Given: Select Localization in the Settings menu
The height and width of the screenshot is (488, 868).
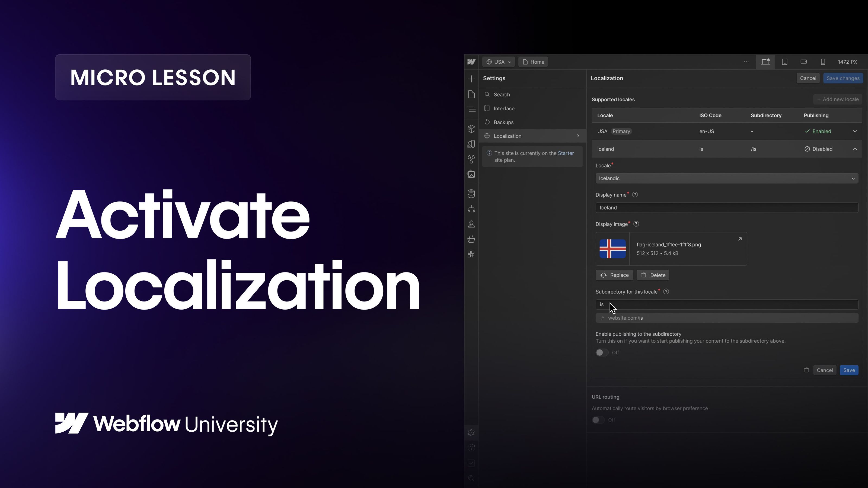Looking at the screenshot, I should (x=508, y=136).
